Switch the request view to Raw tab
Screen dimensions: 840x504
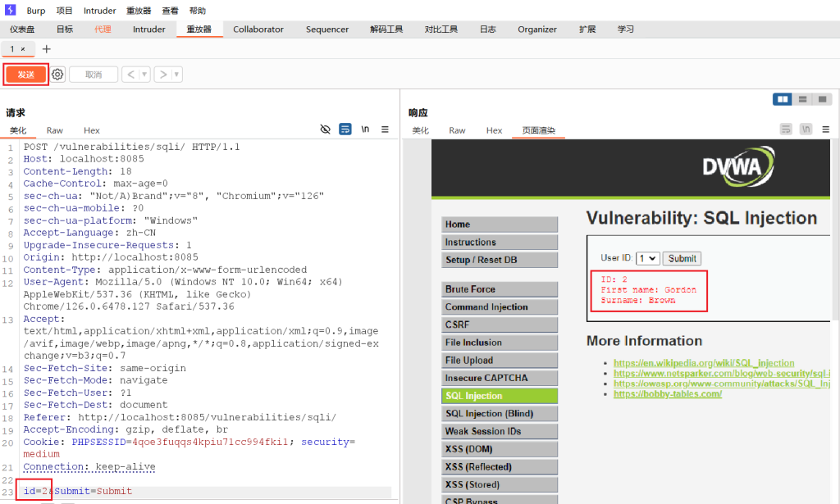click(54, 130)
